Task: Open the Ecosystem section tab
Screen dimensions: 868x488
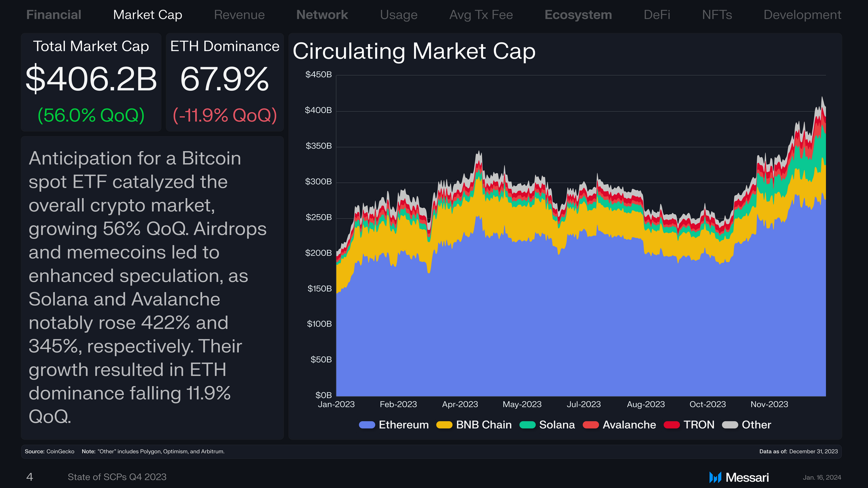Action: 578,15
